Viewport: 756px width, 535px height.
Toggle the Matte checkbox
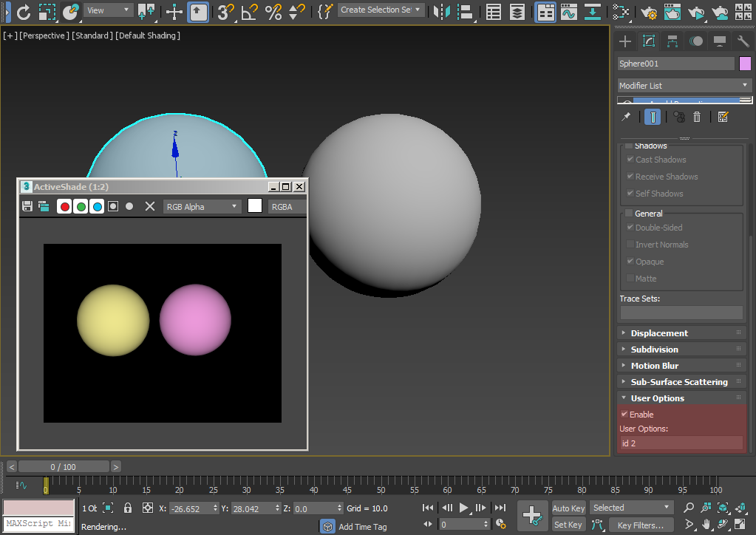click(630, 279)
